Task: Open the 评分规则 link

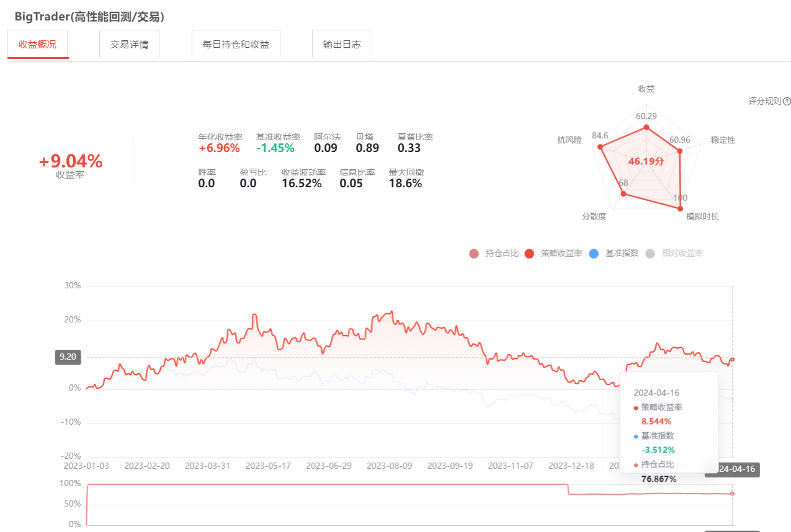Action: coord(764,102)
